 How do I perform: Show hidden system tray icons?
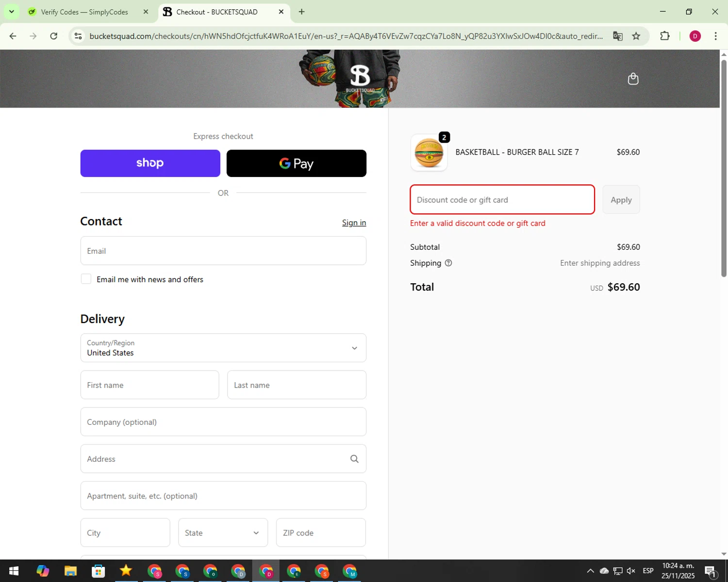click(590, 571)
